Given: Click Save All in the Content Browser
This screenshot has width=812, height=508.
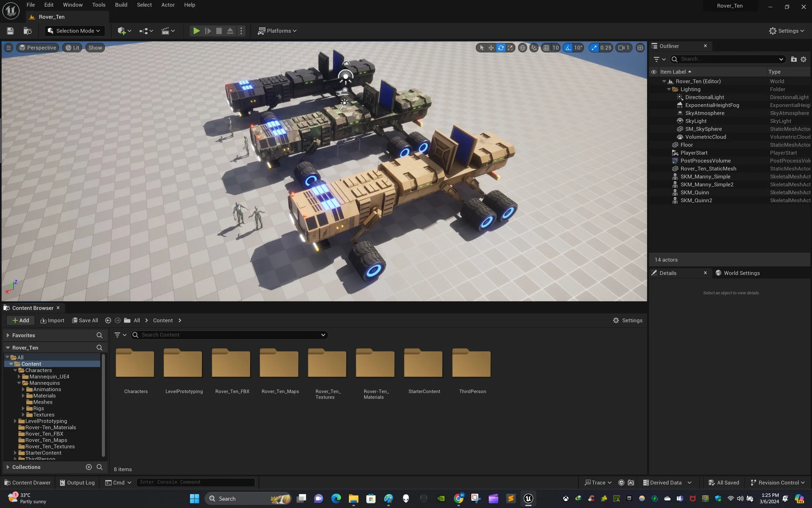Looking at the screenshot, I should (85, 321).
